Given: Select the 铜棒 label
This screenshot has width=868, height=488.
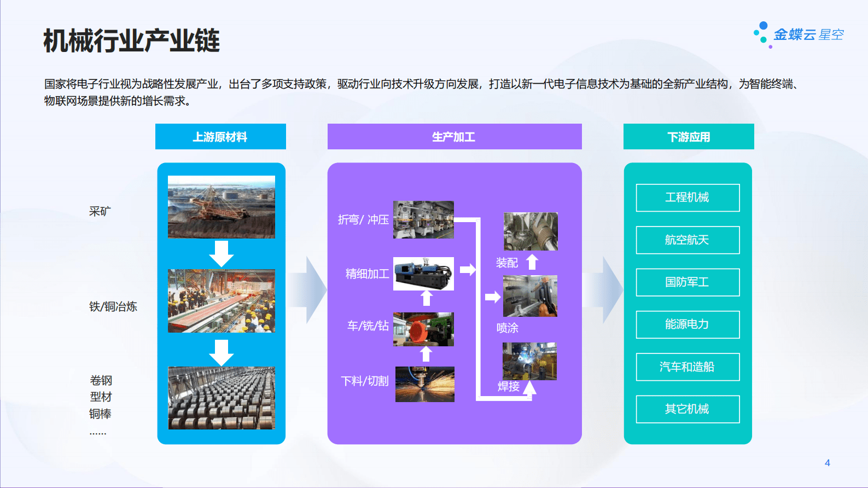Looking at the screenshot, I should [x=101, y=414].
